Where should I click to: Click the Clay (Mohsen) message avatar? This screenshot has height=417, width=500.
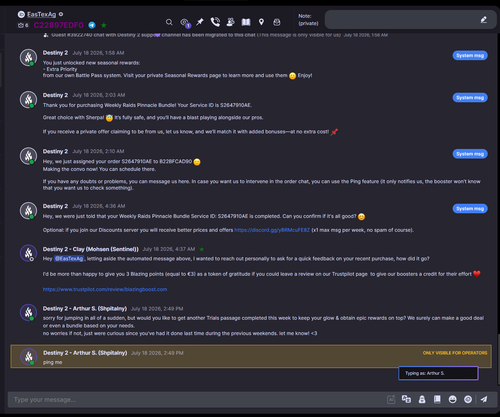coord(28,253)
